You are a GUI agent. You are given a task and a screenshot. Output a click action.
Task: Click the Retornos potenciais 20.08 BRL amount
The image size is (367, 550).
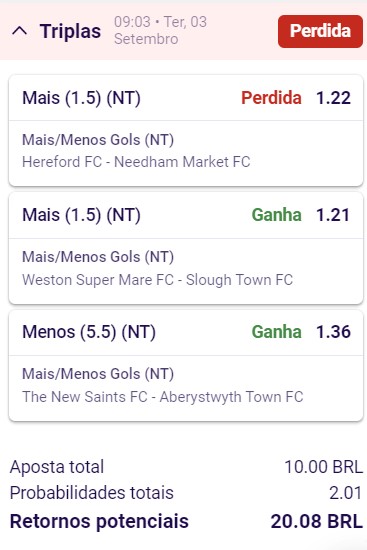(x=316, y=521)
